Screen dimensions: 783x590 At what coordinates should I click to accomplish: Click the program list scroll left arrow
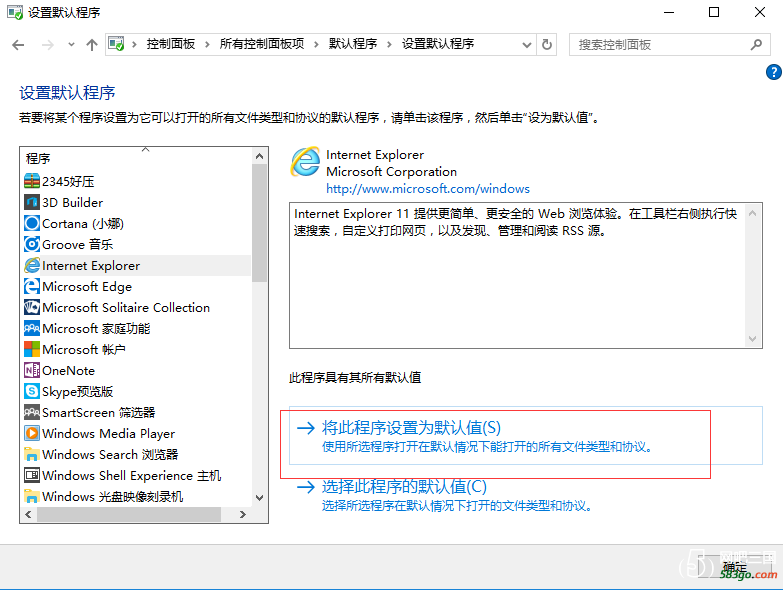pyautogui.click(x=28, y=514)
